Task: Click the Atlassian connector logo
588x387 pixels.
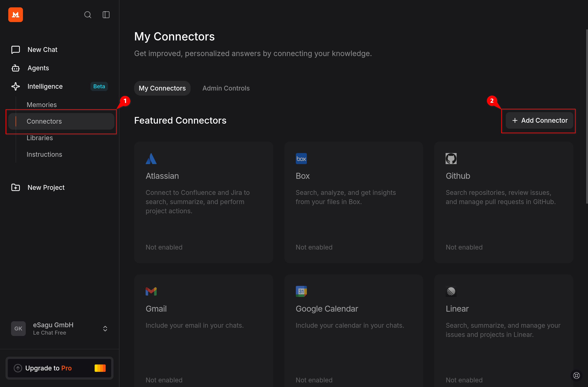Action: coord(151,159)
